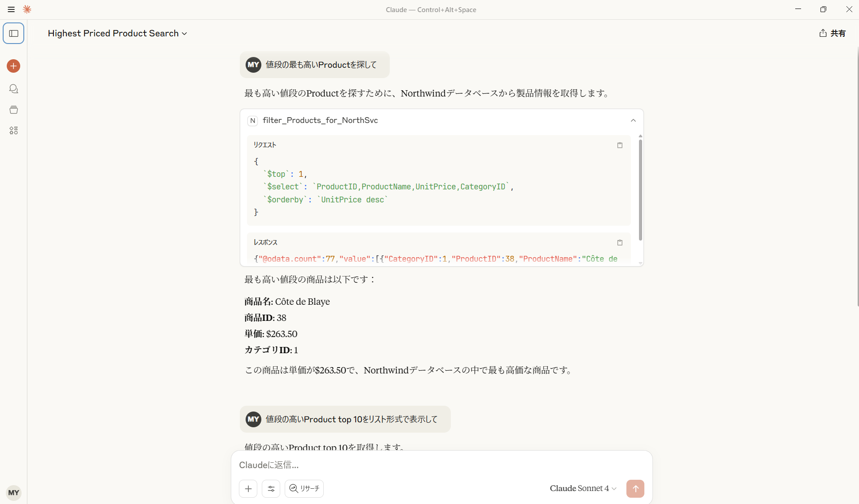Click the `$orderby`: `UnitPrice desc` code line
The width and height of the screenshot is (859, 504).
[326, 200]
